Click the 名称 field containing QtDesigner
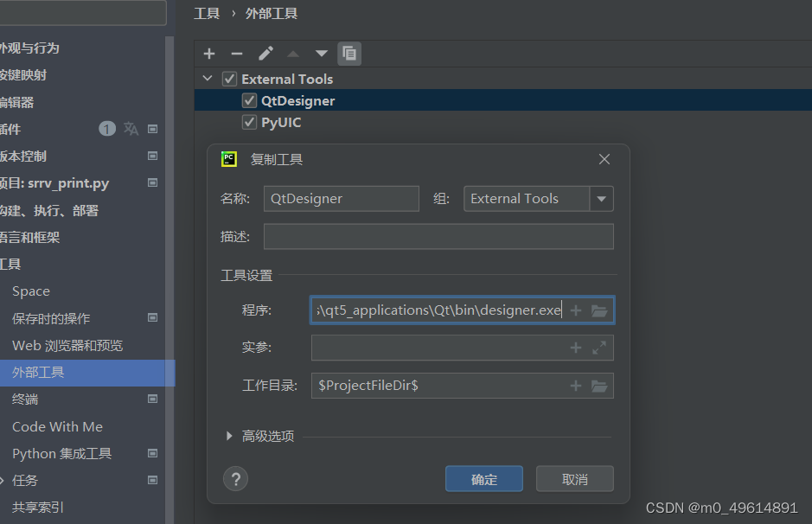This screenshot has width=812, height=524. coord(342,199)
